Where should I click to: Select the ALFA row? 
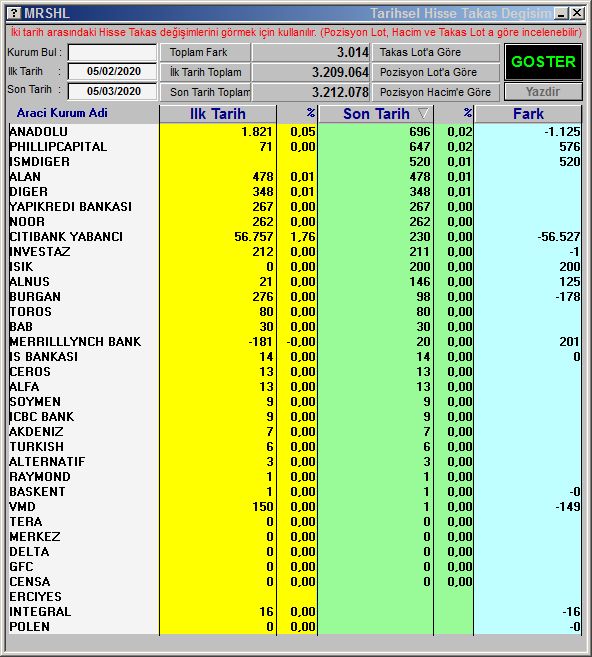pos(295,387)
